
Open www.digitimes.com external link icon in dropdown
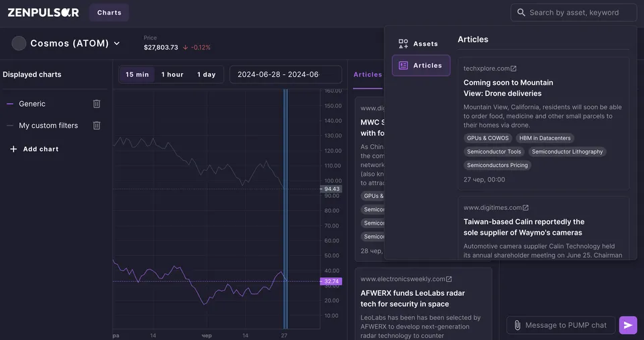526,208
